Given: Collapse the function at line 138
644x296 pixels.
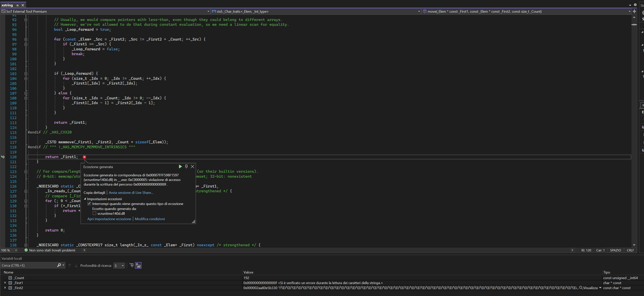Looking at the screenshot, I should [x=26, y=245].
